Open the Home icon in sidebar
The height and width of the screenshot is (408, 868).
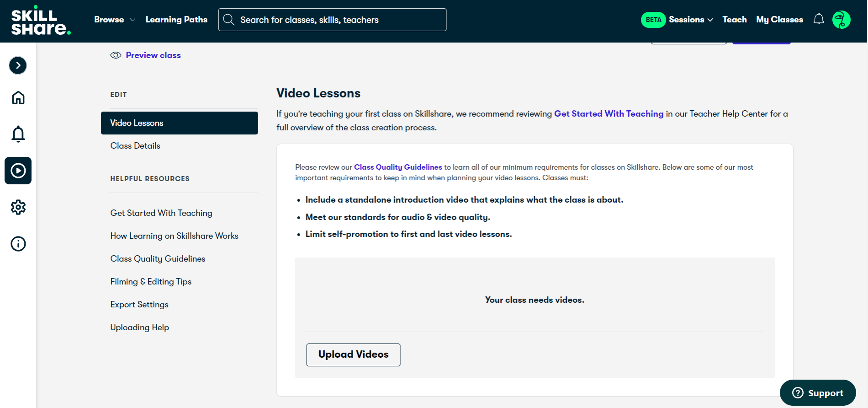(x=18, y=97)
